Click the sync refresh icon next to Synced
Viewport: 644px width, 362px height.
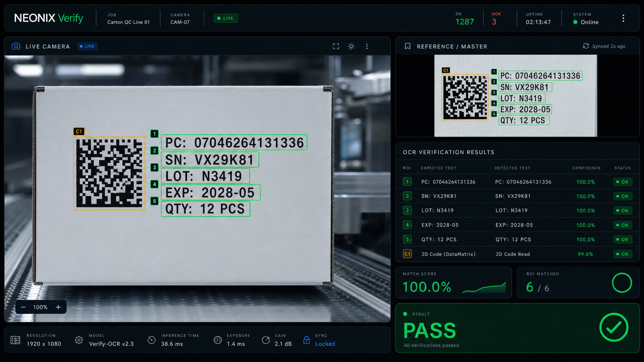[x=586, y=46]
